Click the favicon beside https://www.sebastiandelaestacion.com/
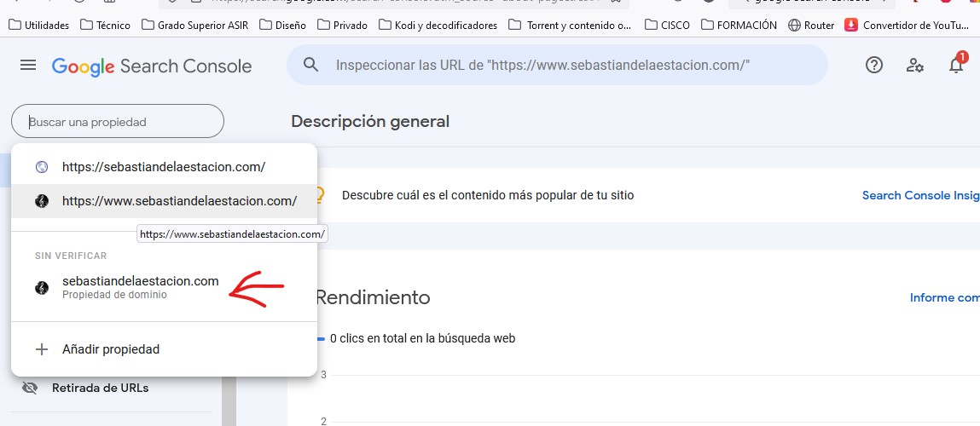Screen dimensions: 980x426 [42, 201]
